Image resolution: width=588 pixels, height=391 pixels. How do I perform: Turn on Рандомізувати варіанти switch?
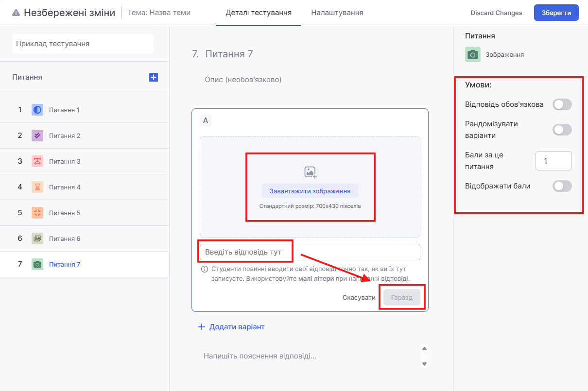pyautogui.click(x=562, y=130)
